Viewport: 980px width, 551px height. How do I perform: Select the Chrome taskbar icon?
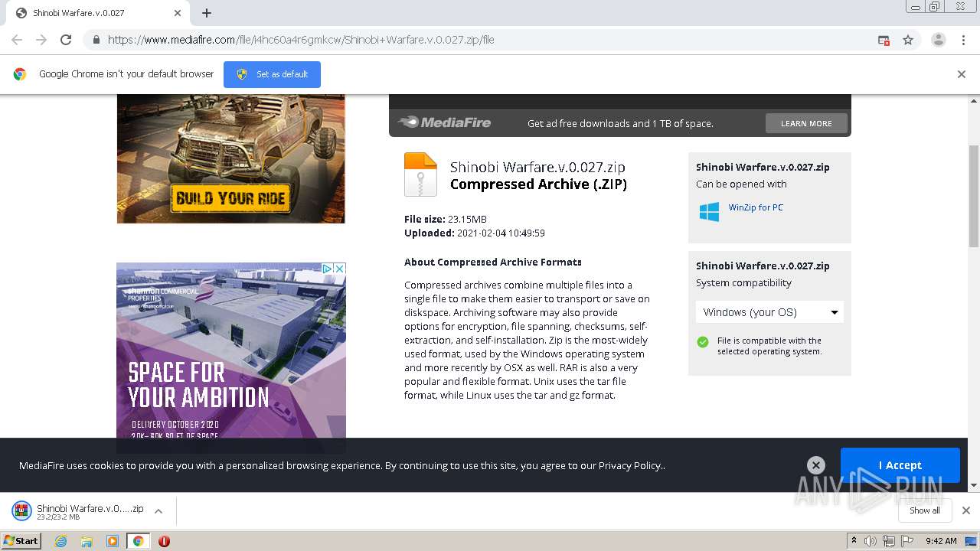[139, 541]
